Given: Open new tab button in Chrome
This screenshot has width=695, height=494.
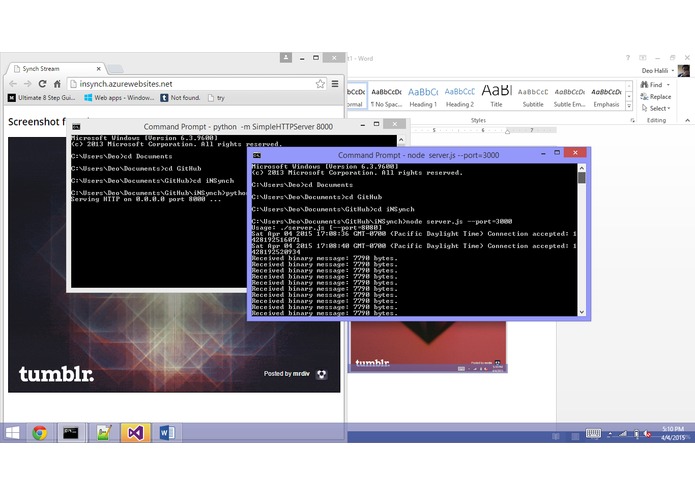Looking at the screenshot, I should [115, 69].
